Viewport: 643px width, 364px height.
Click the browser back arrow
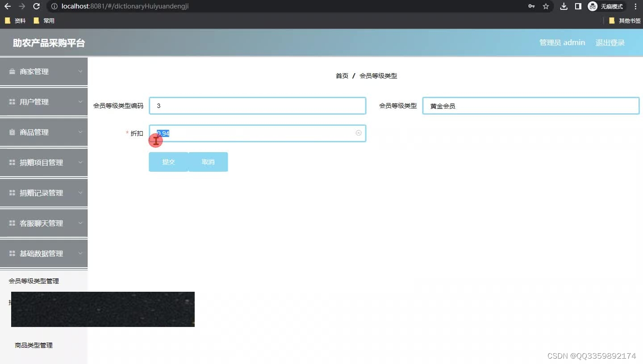coord(8,6)
